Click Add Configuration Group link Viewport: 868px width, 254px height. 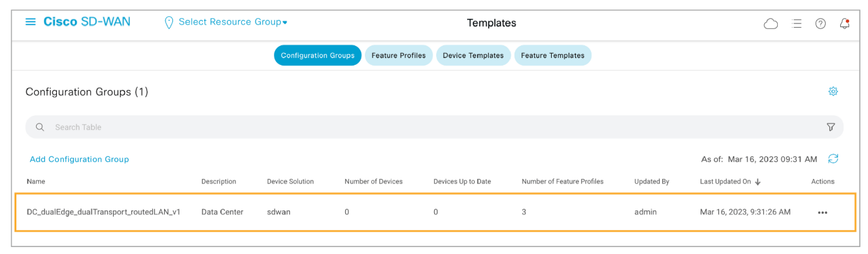click(x=80, y=159)
